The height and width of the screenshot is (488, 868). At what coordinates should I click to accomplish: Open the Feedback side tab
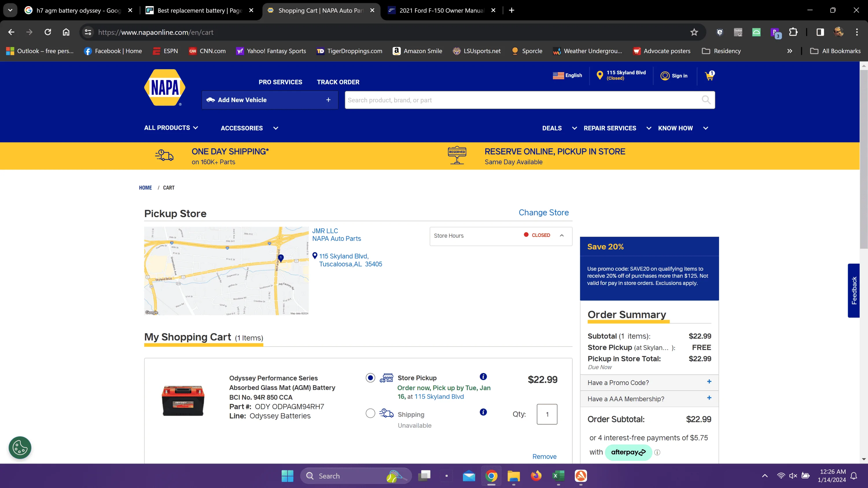[x=854, y=290]
